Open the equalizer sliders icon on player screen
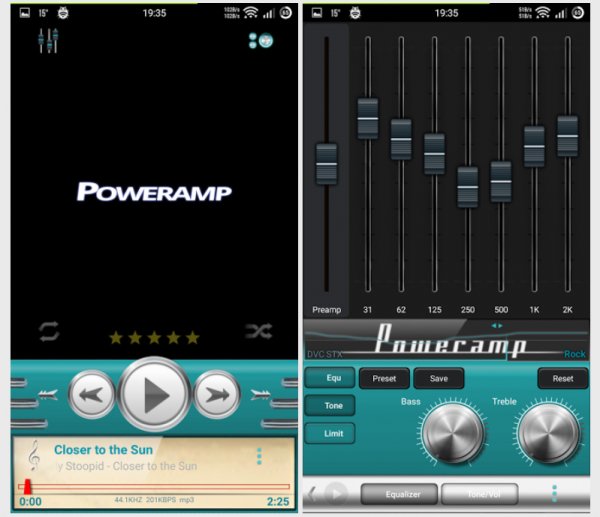Viewport: 600px width, 517px height. (48, 41)
